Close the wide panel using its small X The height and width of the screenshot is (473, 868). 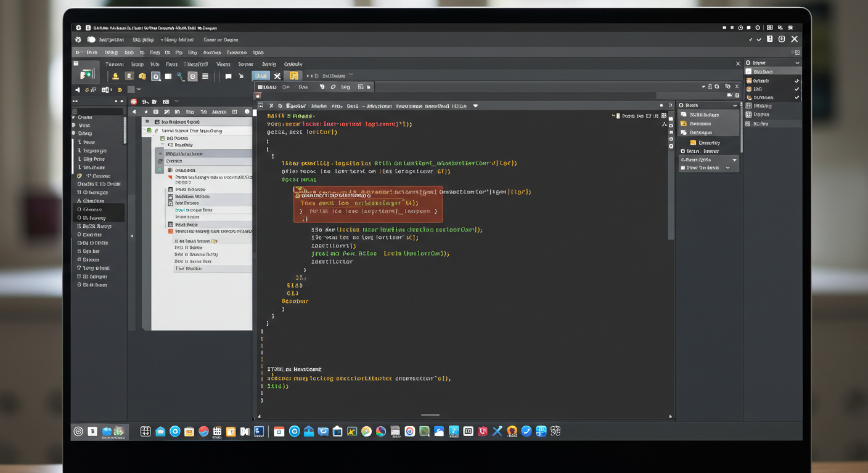[738, 63]
